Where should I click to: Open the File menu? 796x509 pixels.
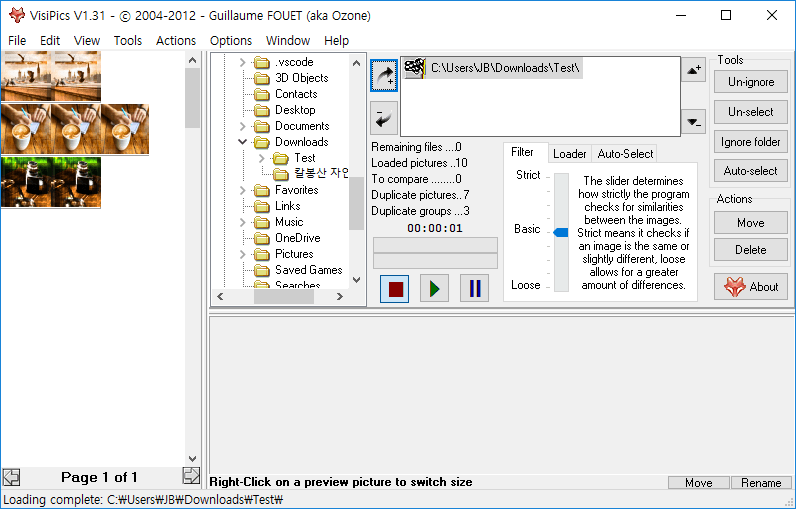[17, 41]
